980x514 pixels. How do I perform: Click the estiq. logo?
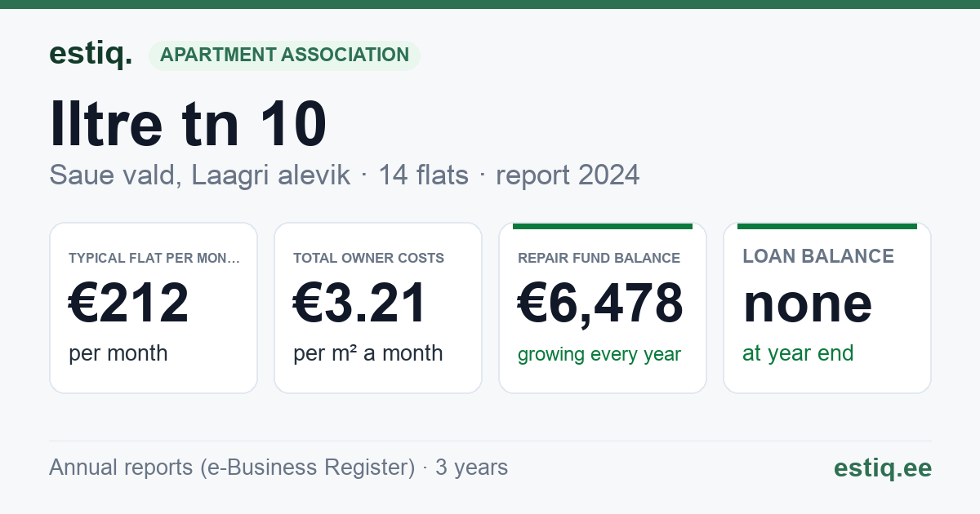coord(91,54)
